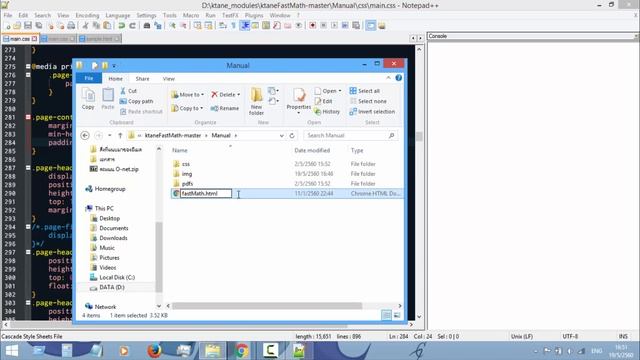The height and width of the screenshot is (360, 640).
Task: Click Invert selection in Explorer ribbon
Action: pyautogui.click(x=372, y=111)
